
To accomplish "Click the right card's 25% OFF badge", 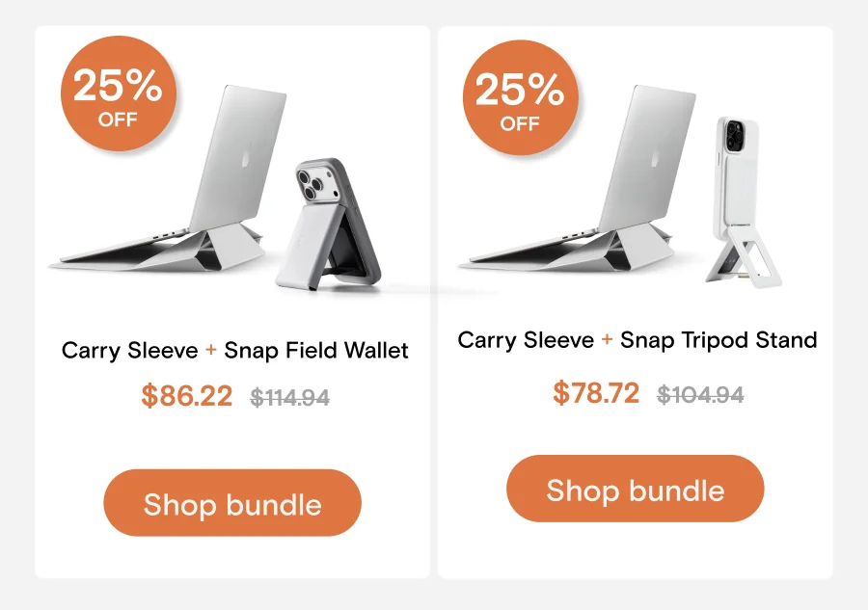I will click(520, 99).
